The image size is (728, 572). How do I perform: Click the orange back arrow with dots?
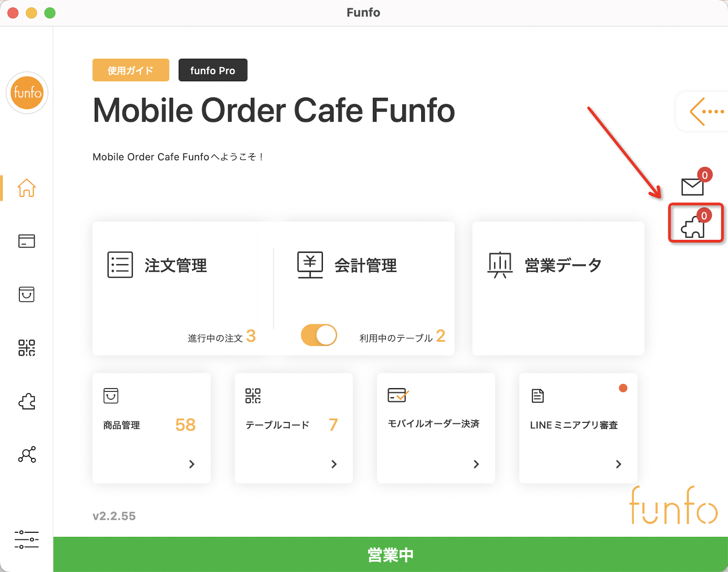click(707, 111)
